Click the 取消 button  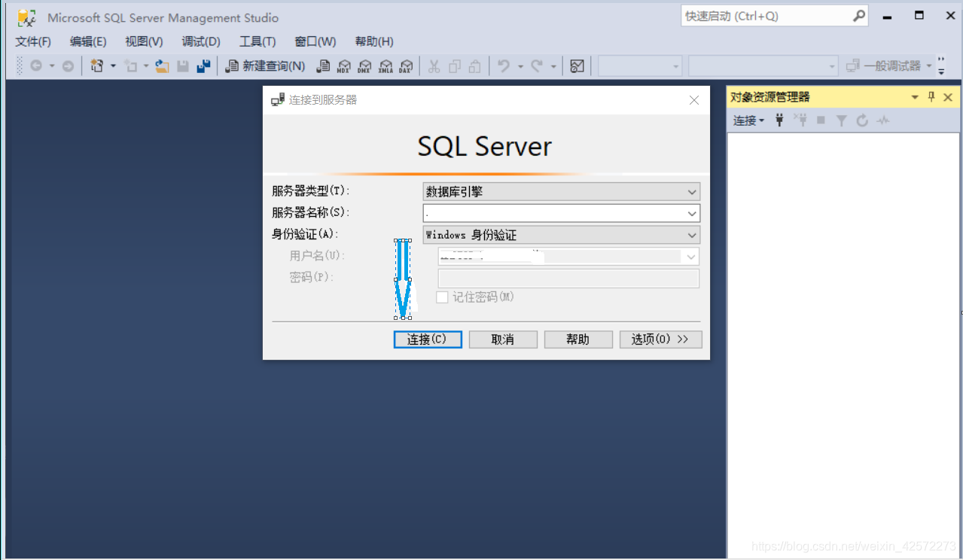tap(503, 339)
